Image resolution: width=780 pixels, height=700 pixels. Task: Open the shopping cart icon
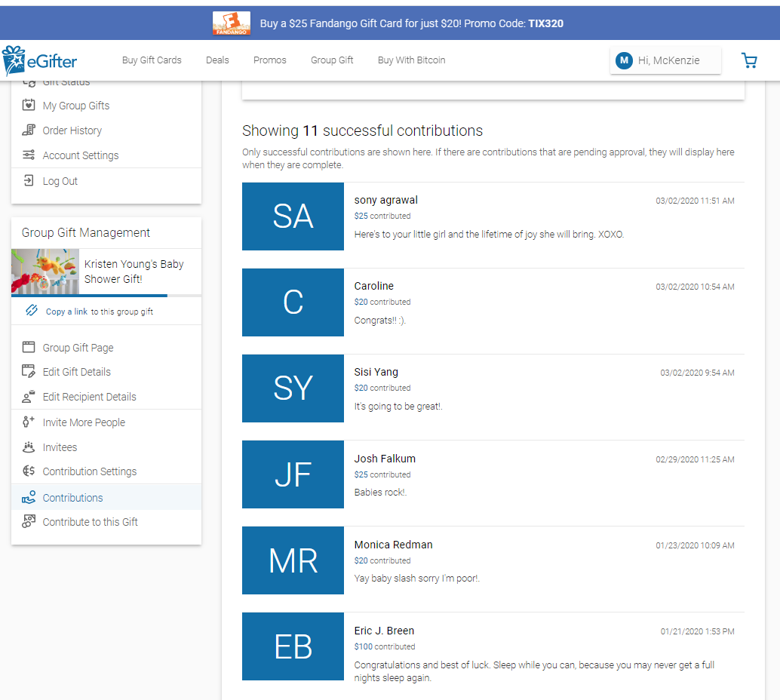point(749,60)
